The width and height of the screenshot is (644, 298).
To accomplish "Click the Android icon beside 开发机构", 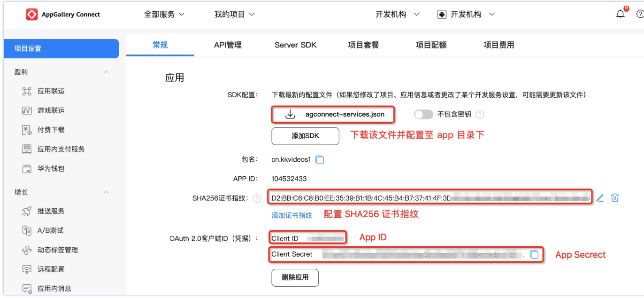I will pyautogui.click(x=442, y=15).
